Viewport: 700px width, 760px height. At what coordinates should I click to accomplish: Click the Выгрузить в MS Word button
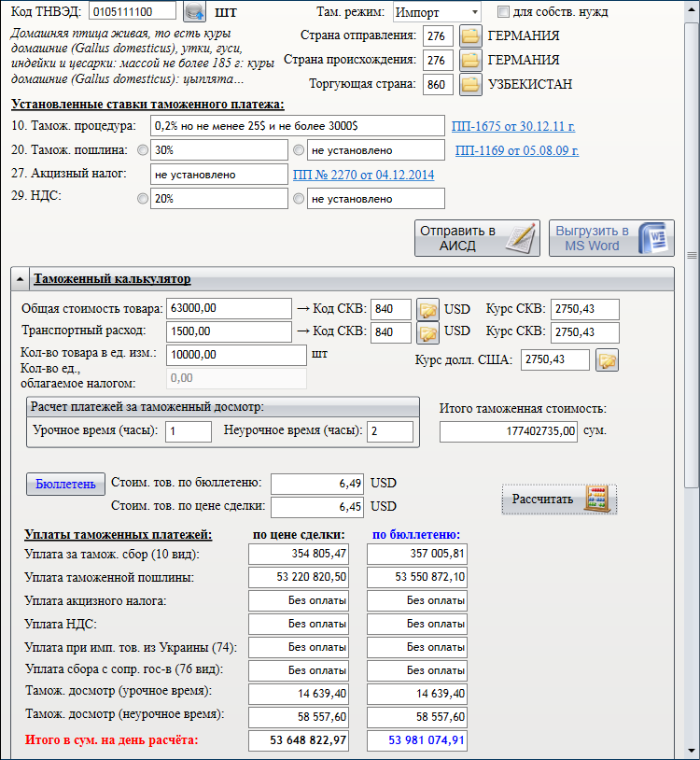(611, 238)
